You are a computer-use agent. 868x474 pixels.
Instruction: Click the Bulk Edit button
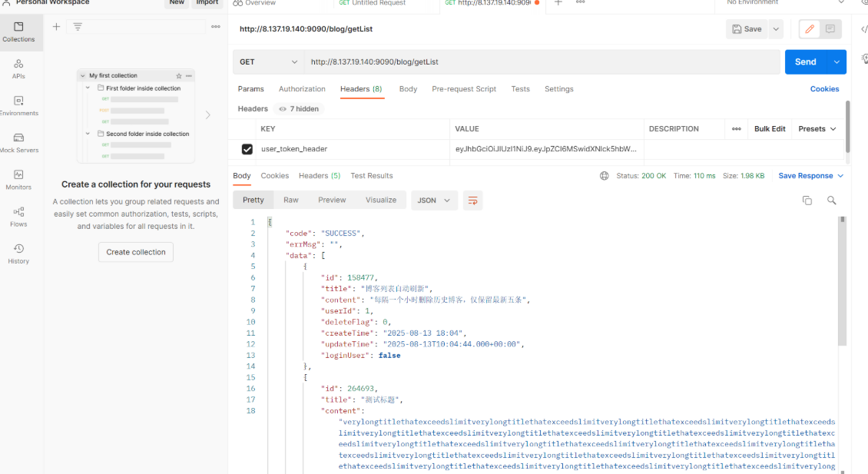coord(770,129)
